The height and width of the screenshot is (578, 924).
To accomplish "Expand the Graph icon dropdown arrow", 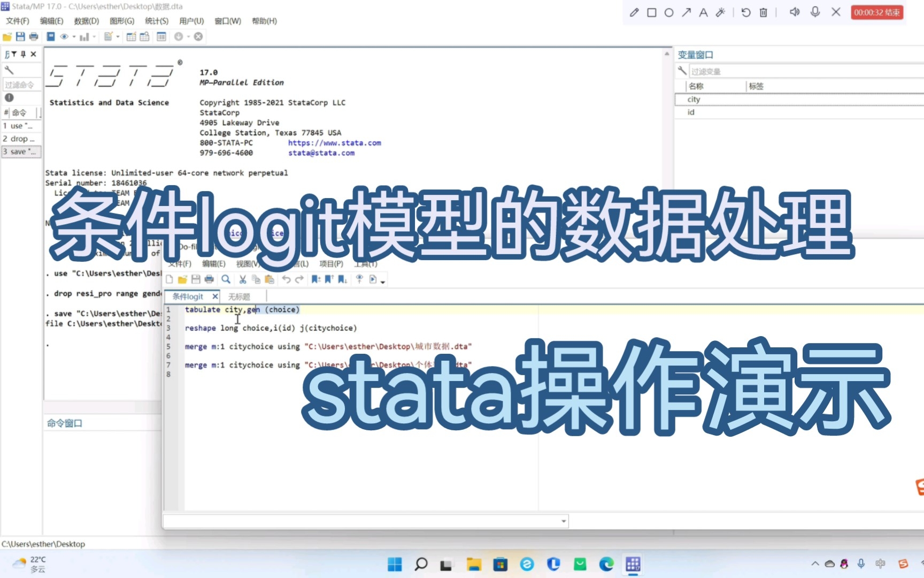I will (94, 37).
